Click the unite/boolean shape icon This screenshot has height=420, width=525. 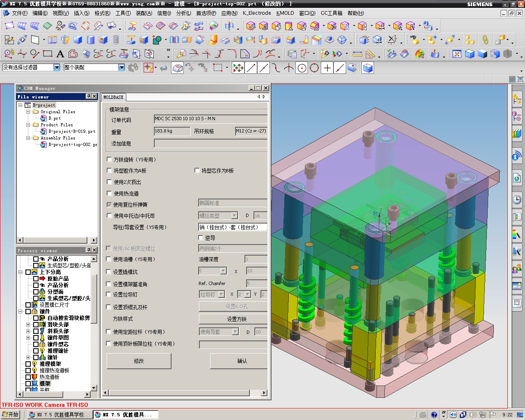click(157, 40)
